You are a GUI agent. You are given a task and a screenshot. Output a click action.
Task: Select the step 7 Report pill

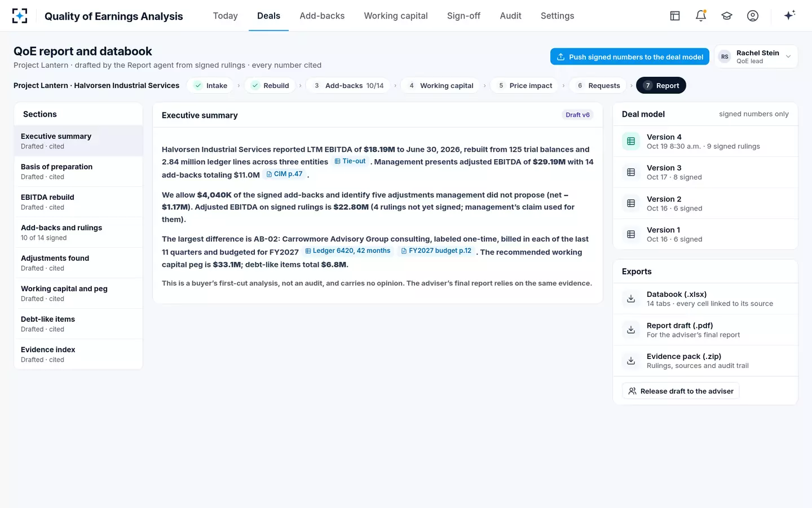coord(661,85)
